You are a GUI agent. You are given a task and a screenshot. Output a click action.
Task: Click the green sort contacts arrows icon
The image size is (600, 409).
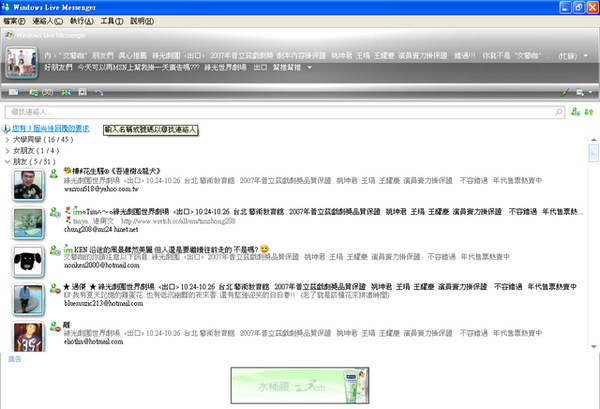(x=589, y=112)
